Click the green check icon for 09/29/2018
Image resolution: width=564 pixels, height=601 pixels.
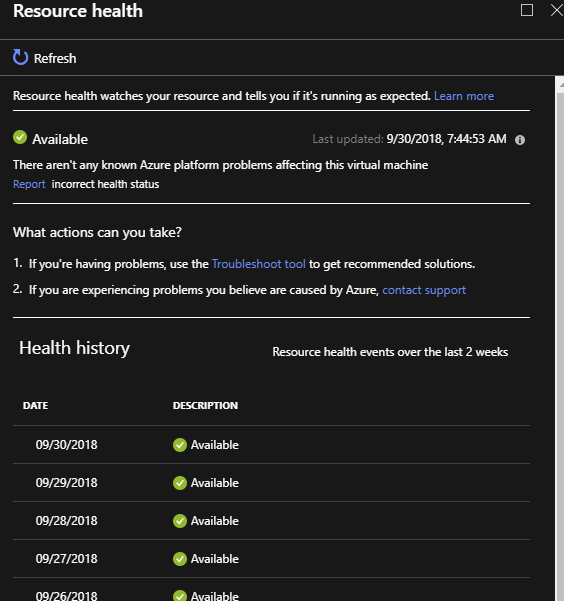(x=179, y=483)
